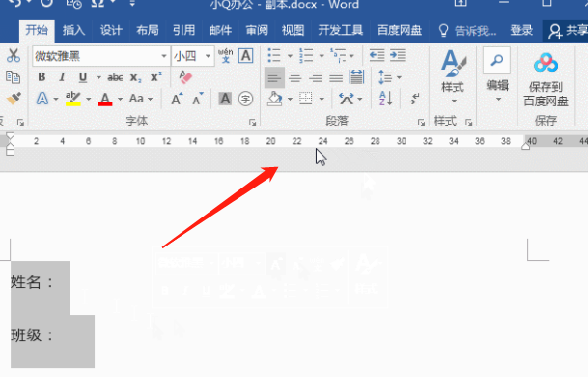Open underline style dropdown arrow
This screenshot has width=588, height=377.
(x=98, y=77)
